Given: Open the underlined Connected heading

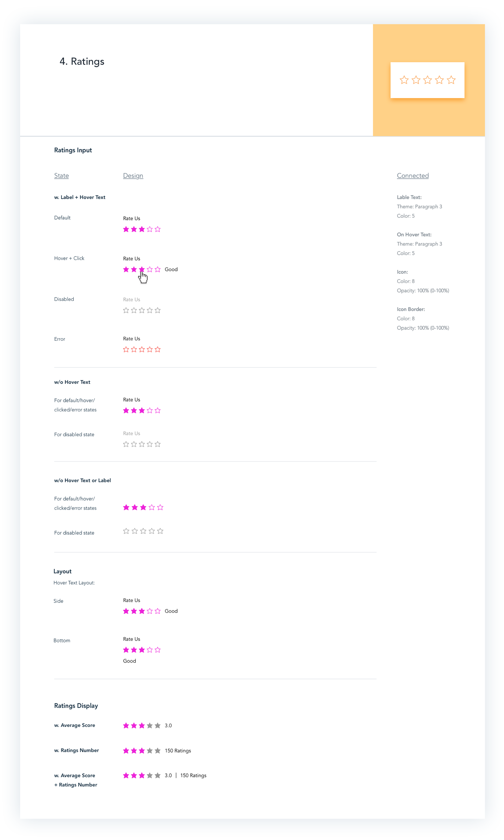Looking at the screenshot, I should coord(412,176).
